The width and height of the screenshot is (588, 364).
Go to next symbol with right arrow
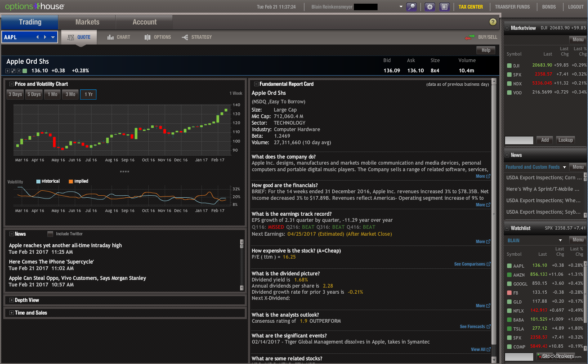point(45,37)
